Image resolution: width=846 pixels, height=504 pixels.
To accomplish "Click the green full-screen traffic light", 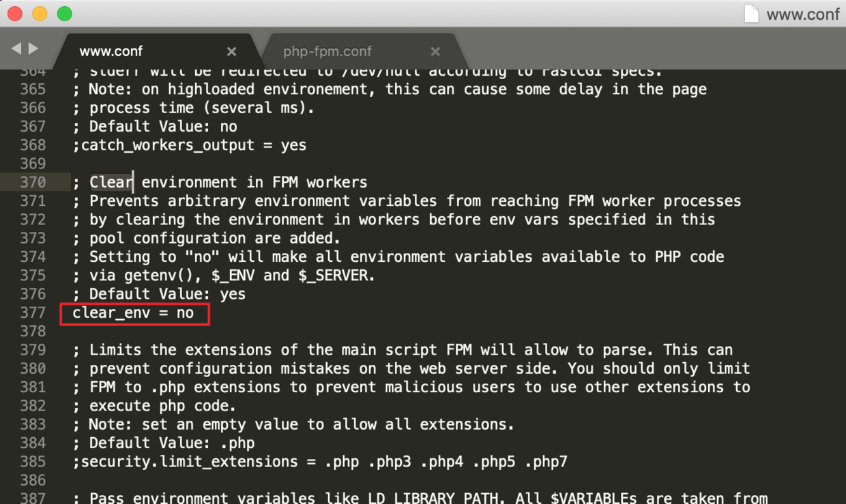I will (x=63, y=13).
